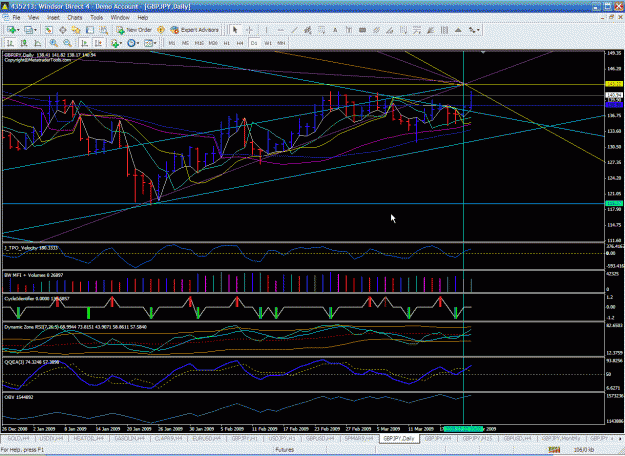The height and width of the screenshot is (456, 625).
Task: Click the green price label on scale
Action: click(614, 203)
